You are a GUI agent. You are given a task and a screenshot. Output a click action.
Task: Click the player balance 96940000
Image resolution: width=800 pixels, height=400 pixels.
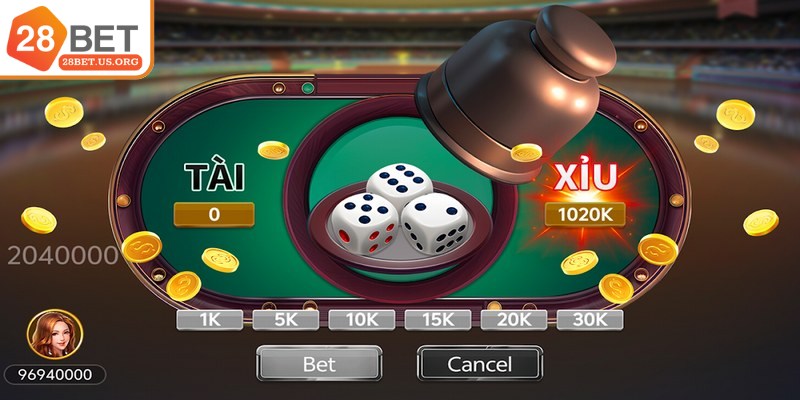pyautogui.click(x=55, y=375)
